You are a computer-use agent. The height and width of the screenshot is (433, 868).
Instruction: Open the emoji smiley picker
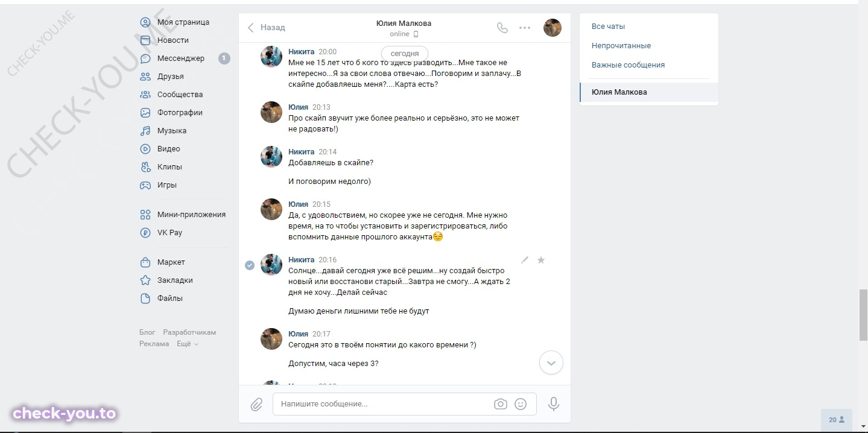[x=521, y=404]
